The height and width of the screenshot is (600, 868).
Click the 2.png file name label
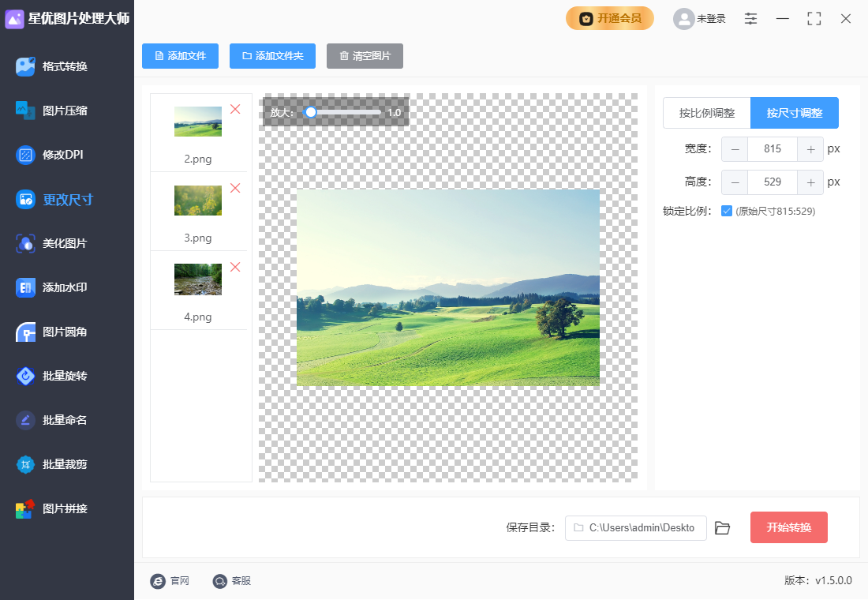[198, 159]
